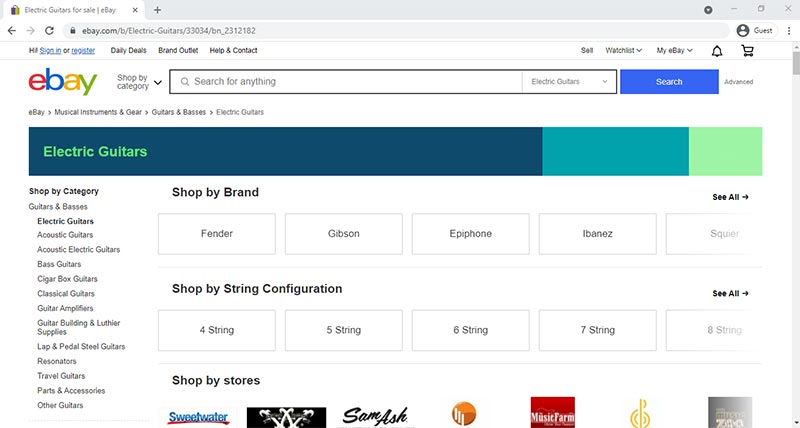Select the Gibson brand tile
800x428 pixels.
click(344, 234)
